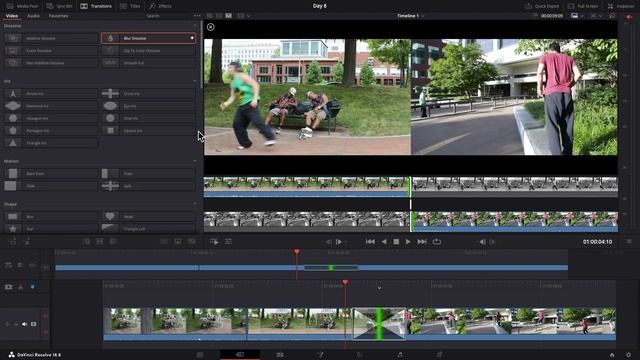This screenshot has width=640, height=360.
Task: Open the Fairlight music-note page icon
Action: [x=400, y=355]
